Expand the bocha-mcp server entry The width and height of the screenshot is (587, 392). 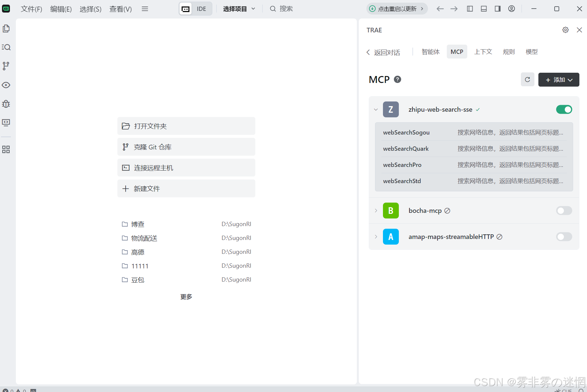376,211
